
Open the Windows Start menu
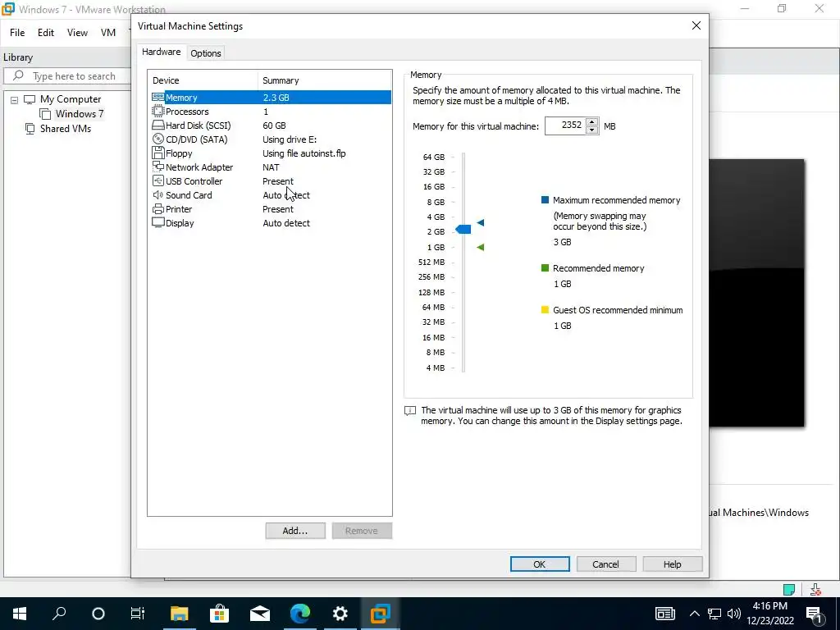tap(20, 614)
